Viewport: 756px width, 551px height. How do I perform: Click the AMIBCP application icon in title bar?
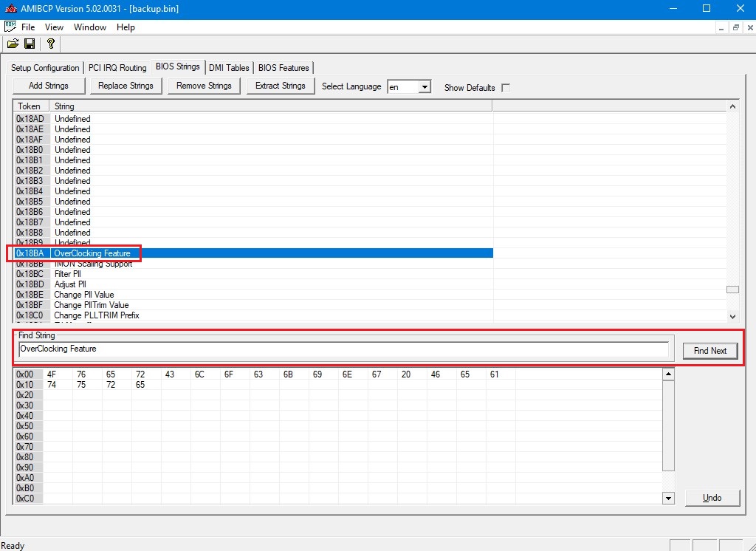click(x=10, y=9)
